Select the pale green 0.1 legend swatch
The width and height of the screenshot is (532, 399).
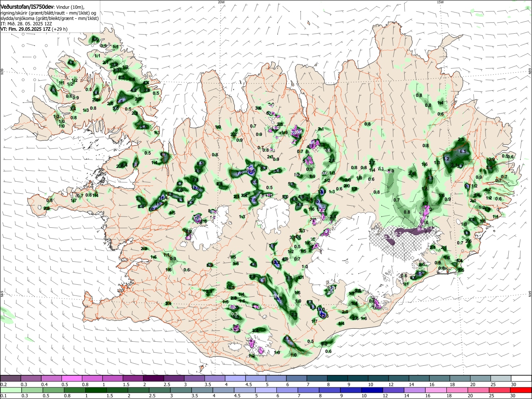(x=10, y=390)
